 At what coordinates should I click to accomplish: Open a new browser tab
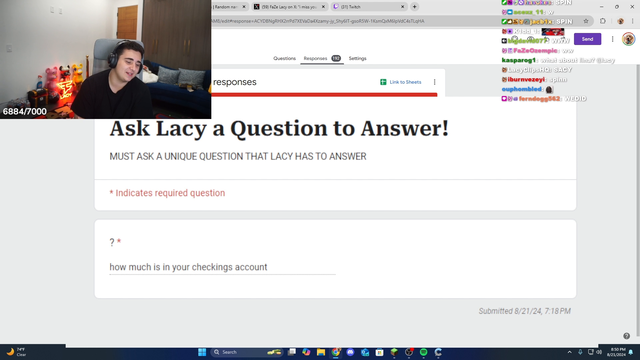click(414, 7)
